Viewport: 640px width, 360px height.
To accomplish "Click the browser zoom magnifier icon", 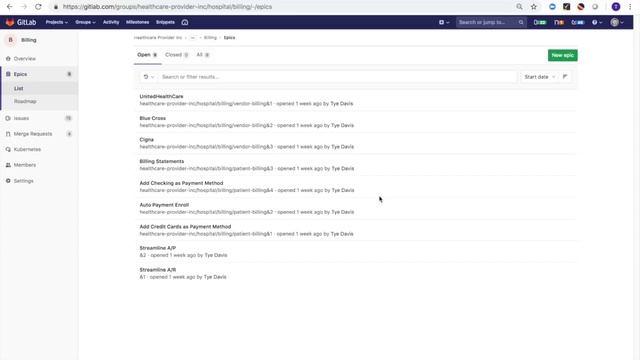I will tap(519, 7).
